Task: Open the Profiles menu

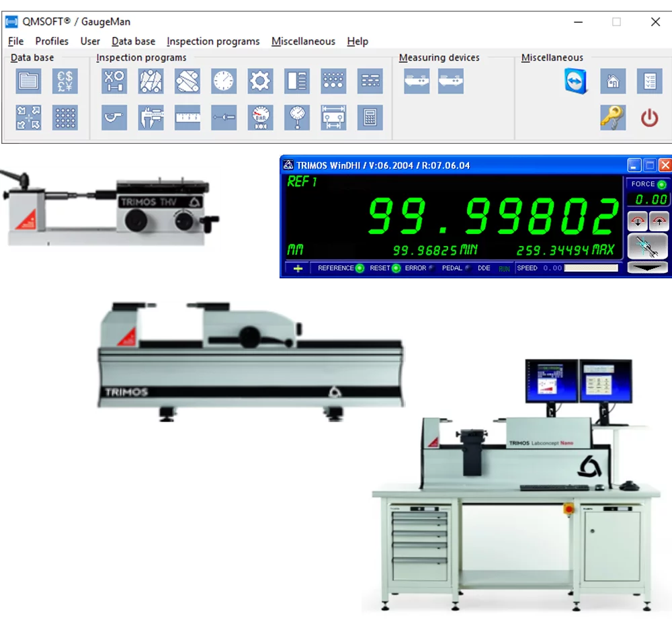Action: pos(52,41)
